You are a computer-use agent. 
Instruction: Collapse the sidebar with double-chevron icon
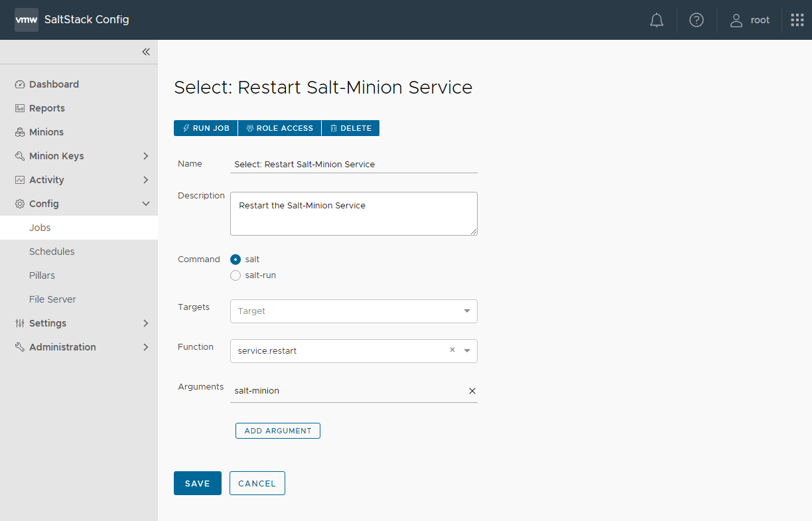tap(146, 52)
